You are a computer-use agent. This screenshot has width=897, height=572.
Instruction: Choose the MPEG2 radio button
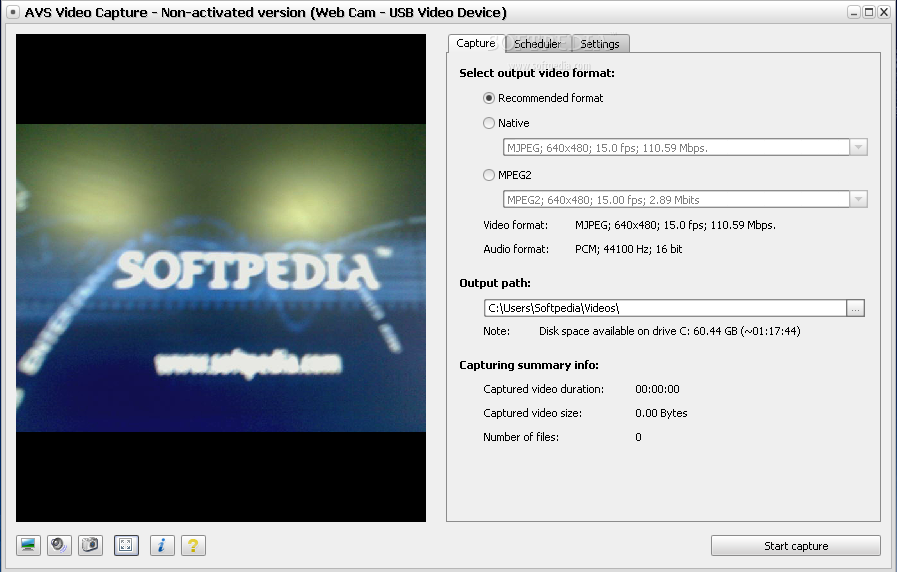coord(489,175)
